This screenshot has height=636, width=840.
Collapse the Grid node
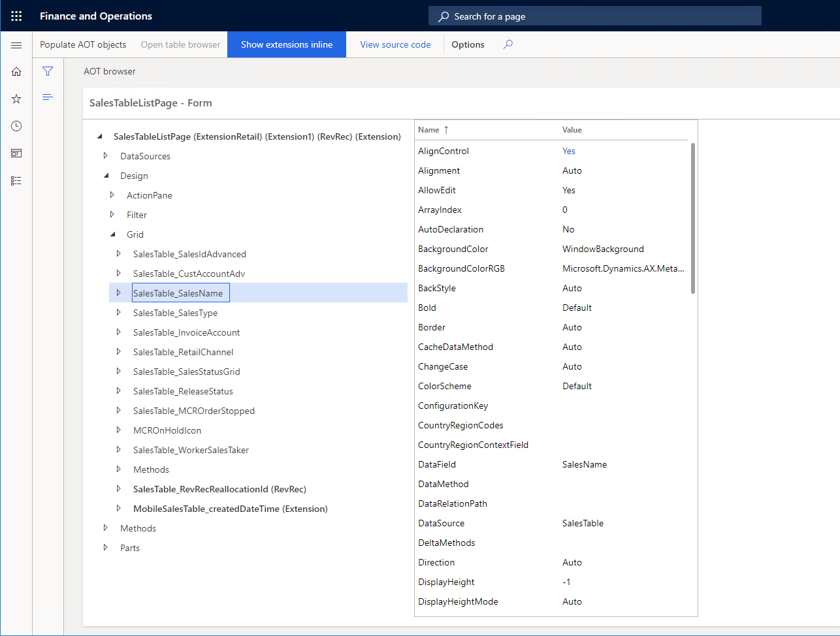coord(113,234)
